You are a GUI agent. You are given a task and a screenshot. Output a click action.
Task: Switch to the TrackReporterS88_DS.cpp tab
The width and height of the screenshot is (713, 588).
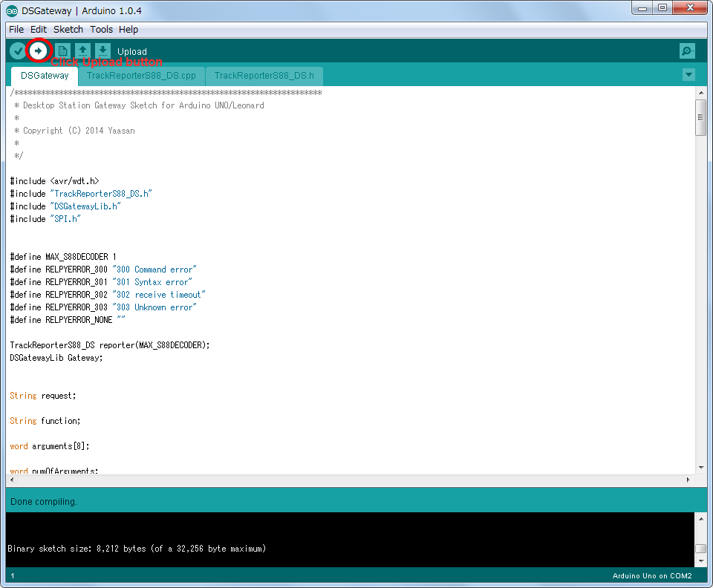click(x=141, y=76)
